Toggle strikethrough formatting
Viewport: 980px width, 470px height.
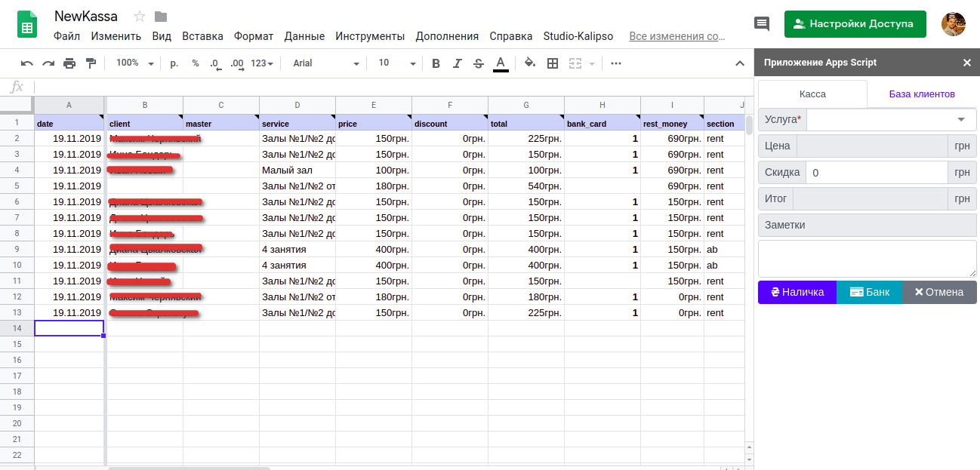click(478, 63)
